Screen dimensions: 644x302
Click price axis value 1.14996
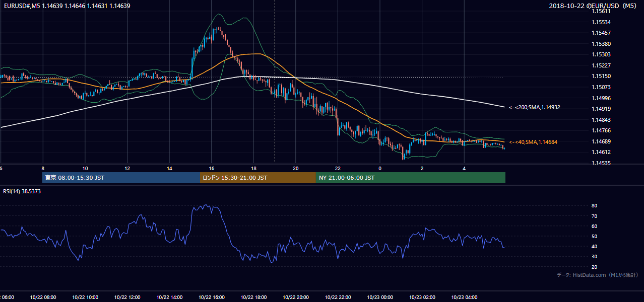pos(601,98)
